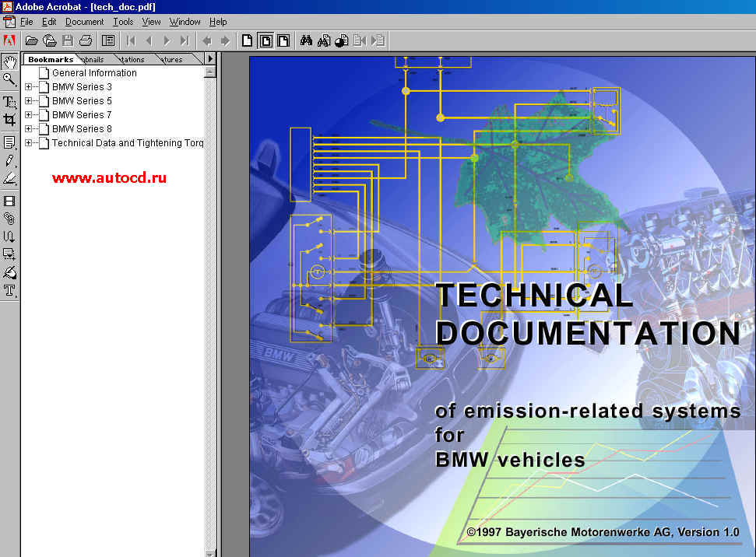
Task: Select the Crop tool
Action: pyautogui.click(x=9, y=120)
